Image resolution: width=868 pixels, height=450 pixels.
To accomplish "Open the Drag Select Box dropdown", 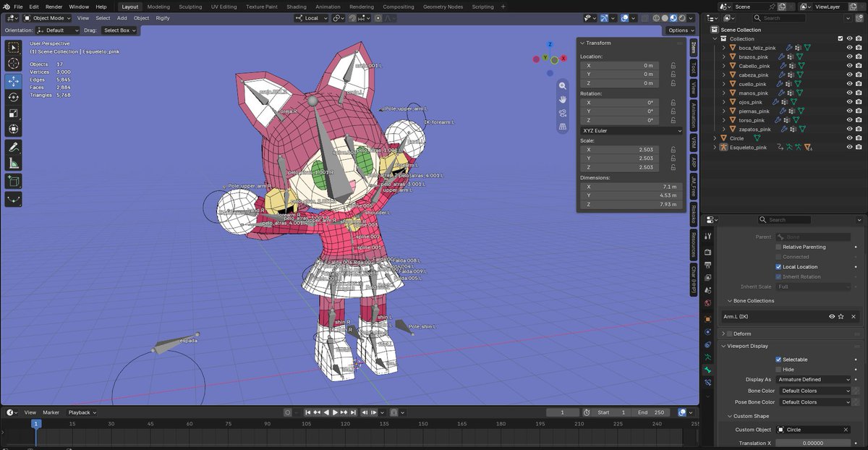I will 119,30.
